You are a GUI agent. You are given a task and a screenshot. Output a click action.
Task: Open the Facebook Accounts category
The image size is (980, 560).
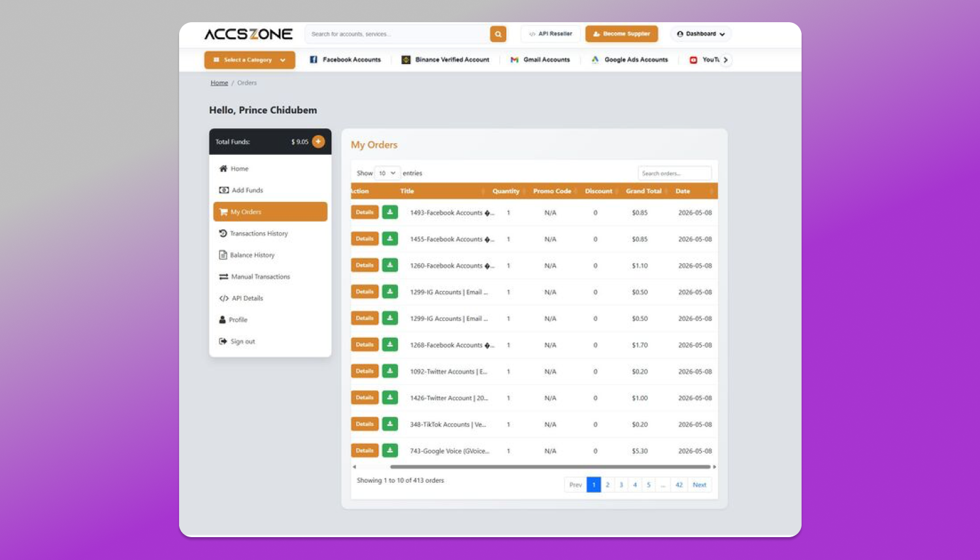[345, 59]
